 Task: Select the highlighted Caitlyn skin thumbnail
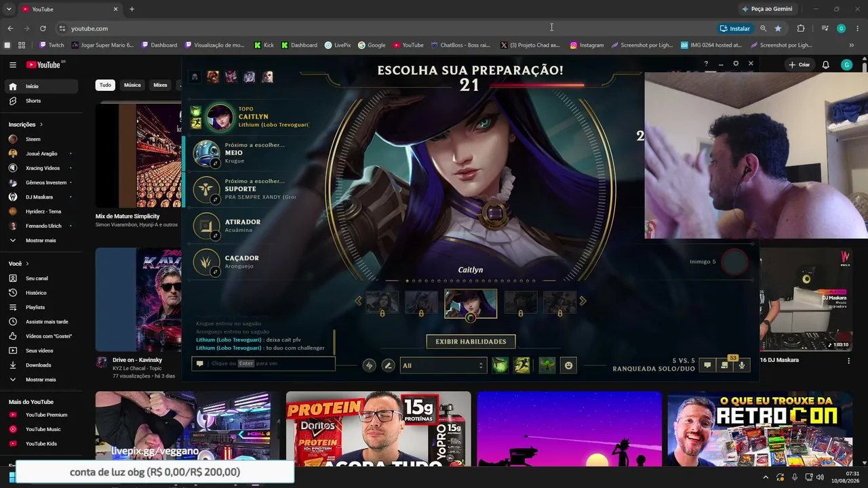click(x=471, y=303)
